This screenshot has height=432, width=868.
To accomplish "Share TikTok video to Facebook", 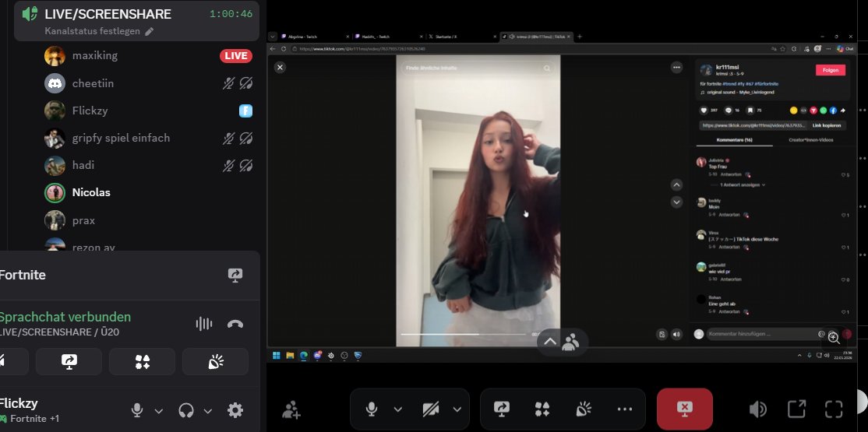I will point(833,111).
